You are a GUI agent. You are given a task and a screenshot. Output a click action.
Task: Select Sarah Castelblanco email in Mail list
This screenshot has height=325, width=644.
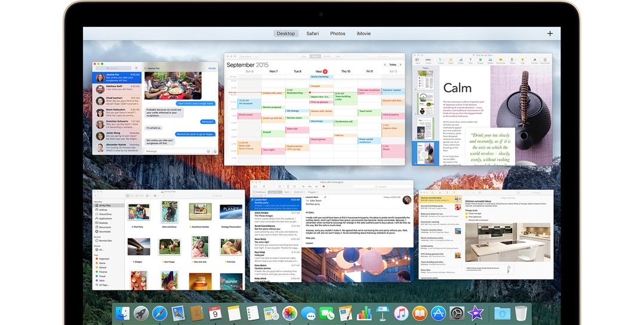[276, 230]
